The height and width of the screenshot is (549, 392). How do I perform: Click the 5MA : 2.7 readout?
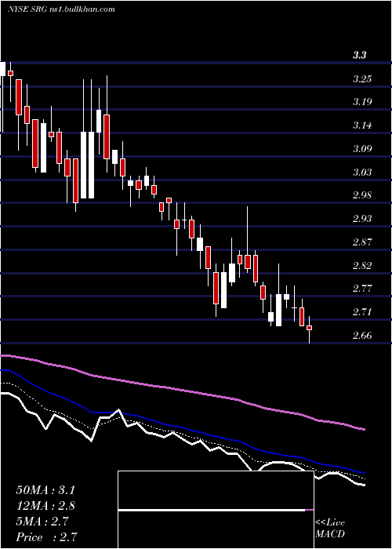click(42, 522)
